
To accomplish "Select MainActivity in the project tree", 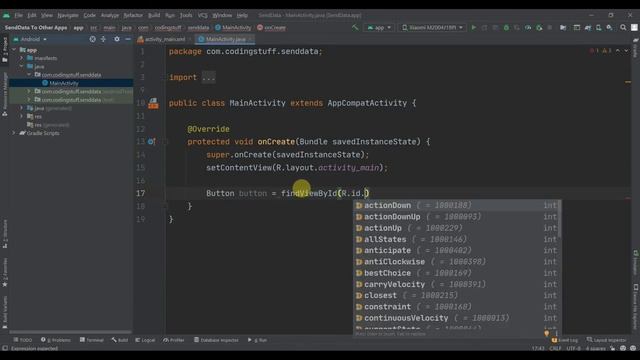I will click(63, 83).
